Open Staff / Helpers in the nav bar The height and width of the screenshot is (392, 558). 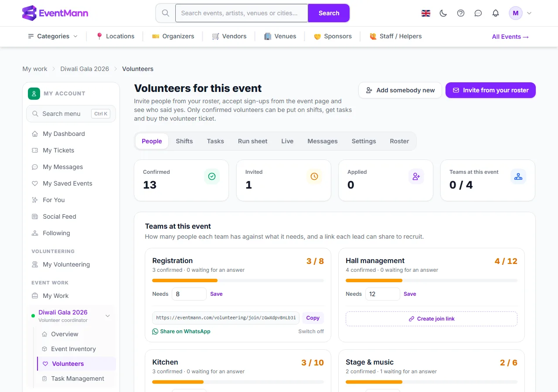click(x=395, y=36)
